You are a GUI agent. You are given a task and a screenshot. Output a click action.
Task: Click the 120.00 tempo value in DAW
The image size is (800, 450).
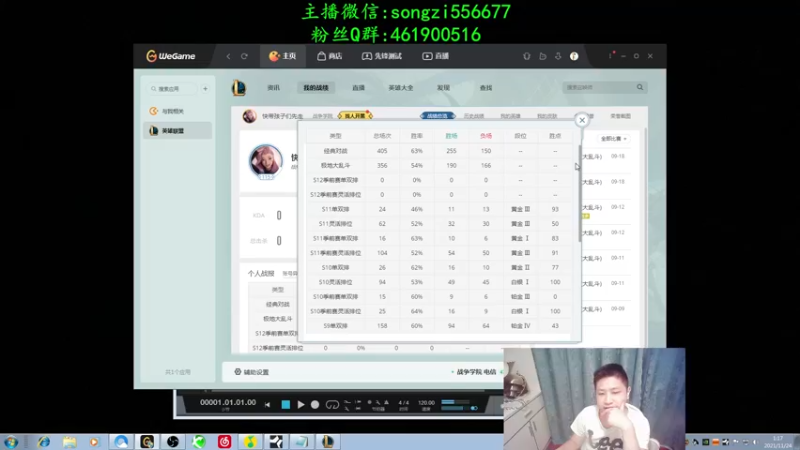coord(426,403)
